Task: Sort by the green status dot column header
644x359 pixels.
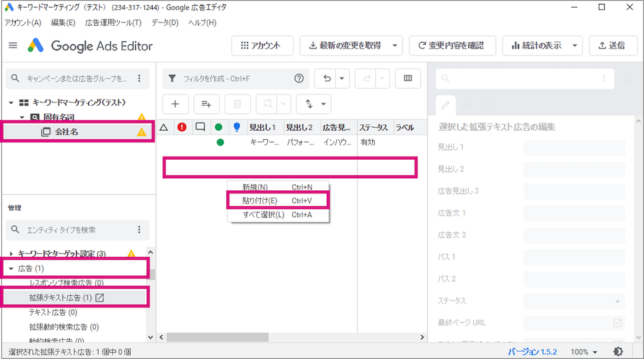Action: coord(218,128)
